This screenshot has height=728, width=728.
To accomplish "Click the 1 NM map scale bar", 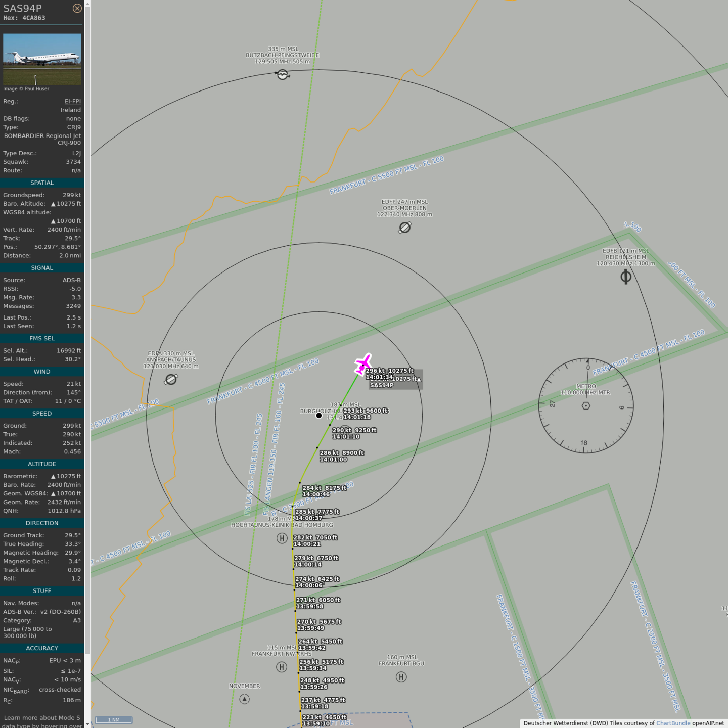I will point(114,720).
